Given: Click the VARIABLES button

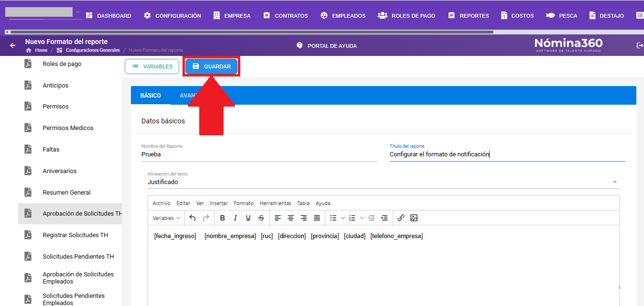Looking at the screenshot, I should [152, 66].
